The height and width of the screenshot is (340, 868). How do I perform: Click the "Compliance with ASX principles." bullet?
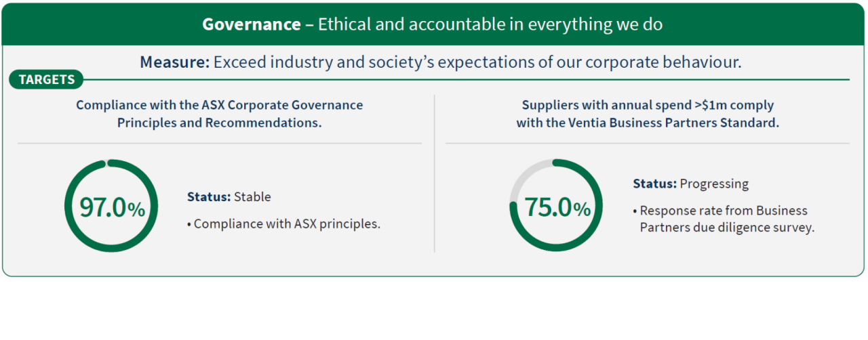[x=283, y=224]
